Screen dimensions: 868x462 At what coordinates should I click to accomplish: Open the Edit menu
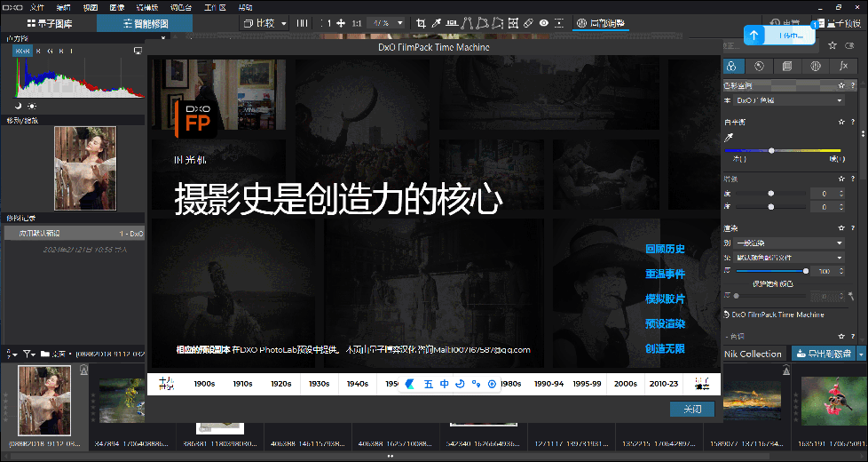click(x=64, y=7)
